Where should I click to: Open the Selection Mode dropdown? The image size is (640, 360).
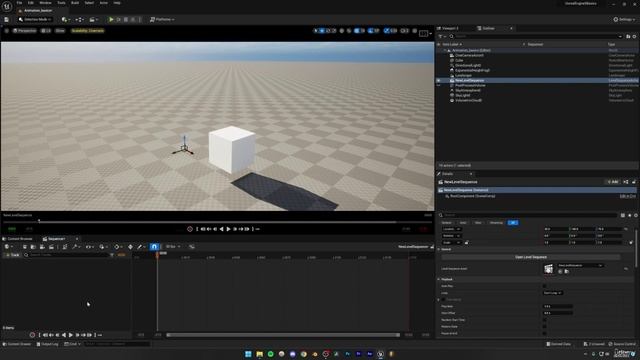click(x=35, y=19)
